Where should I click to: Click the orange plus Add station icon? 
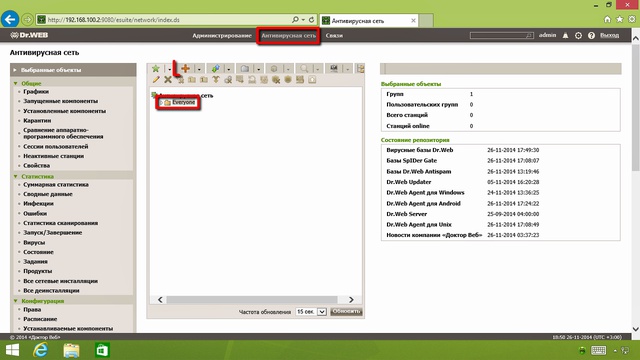coord(185,69)
